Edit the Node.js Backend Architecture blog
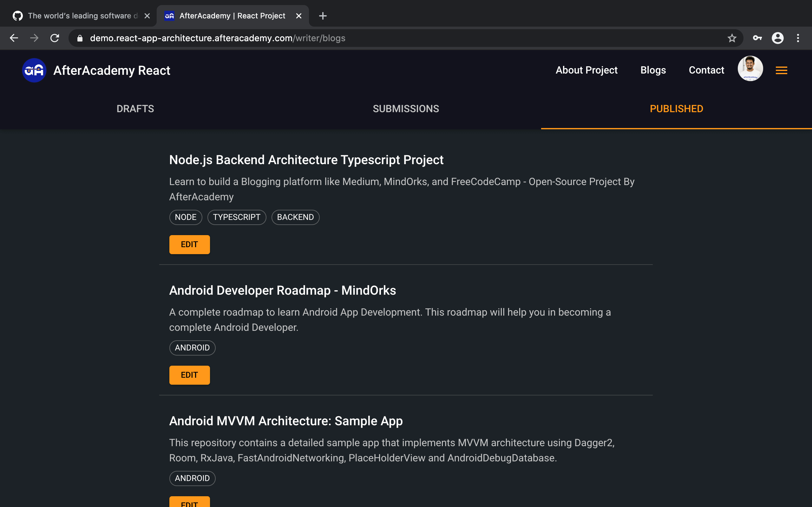The image size is (812, 507). point(189,244)
